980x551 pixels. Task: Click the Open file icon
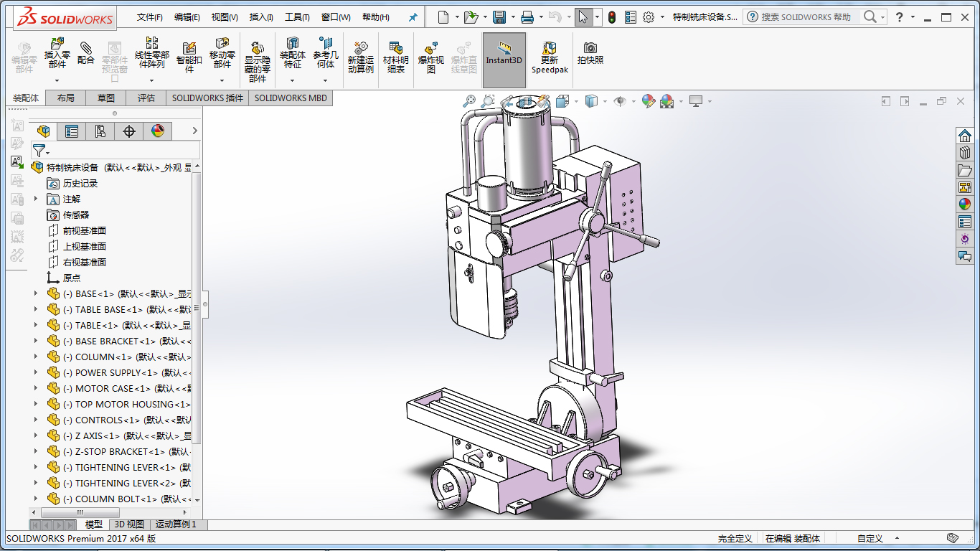pos(471,17)
